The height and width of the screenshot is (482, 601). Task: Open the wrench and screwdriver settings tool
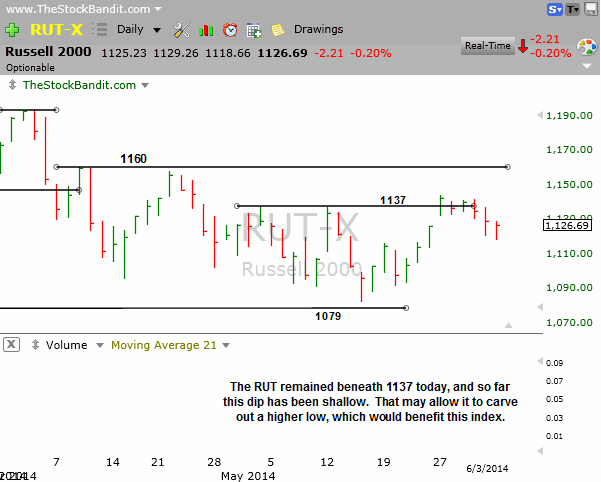coord(181,30)
